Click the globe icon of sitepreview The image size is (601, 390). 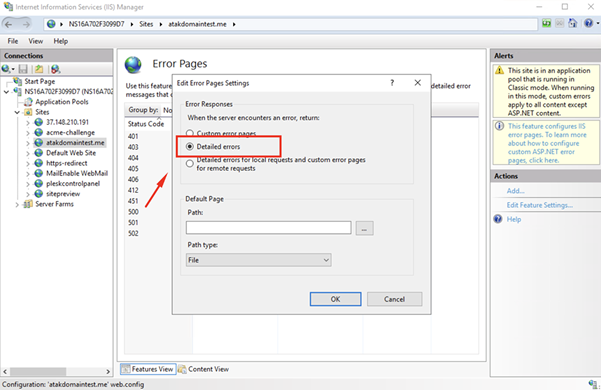(x=39, y=194)
